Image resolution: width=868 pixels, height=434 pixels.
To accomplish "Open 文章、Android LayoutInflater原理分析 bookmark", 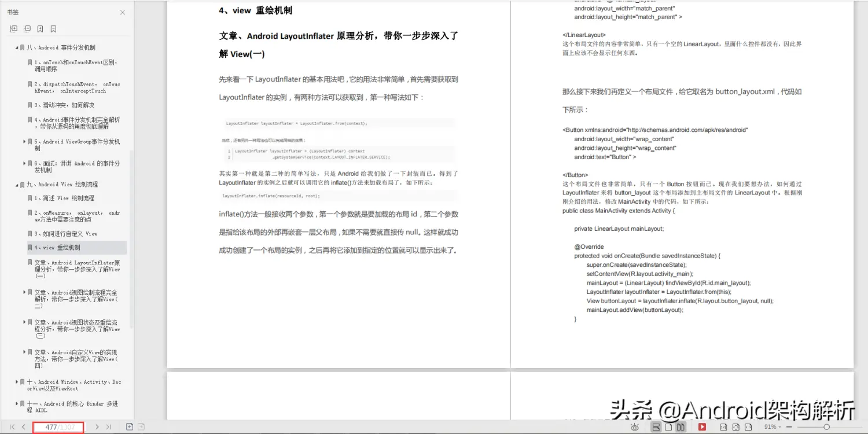I will click(77, 269).
